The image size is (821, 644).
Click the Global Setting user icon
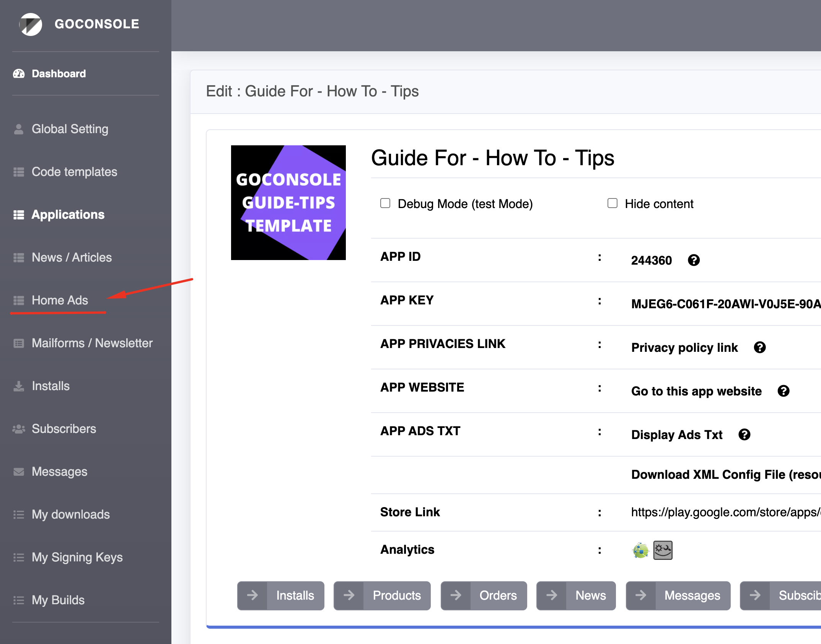coord(19,129)
